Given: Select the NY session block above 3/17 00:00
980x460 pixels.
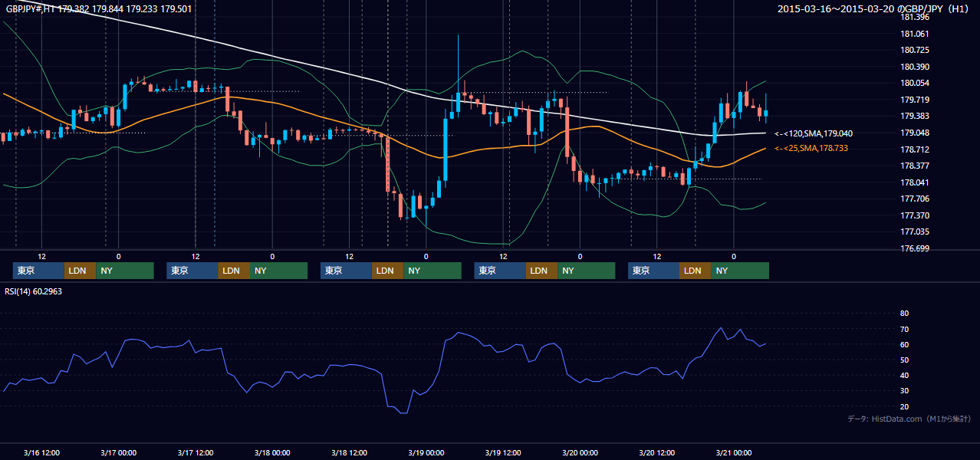Looking at the screenshot, I should 125,271.
